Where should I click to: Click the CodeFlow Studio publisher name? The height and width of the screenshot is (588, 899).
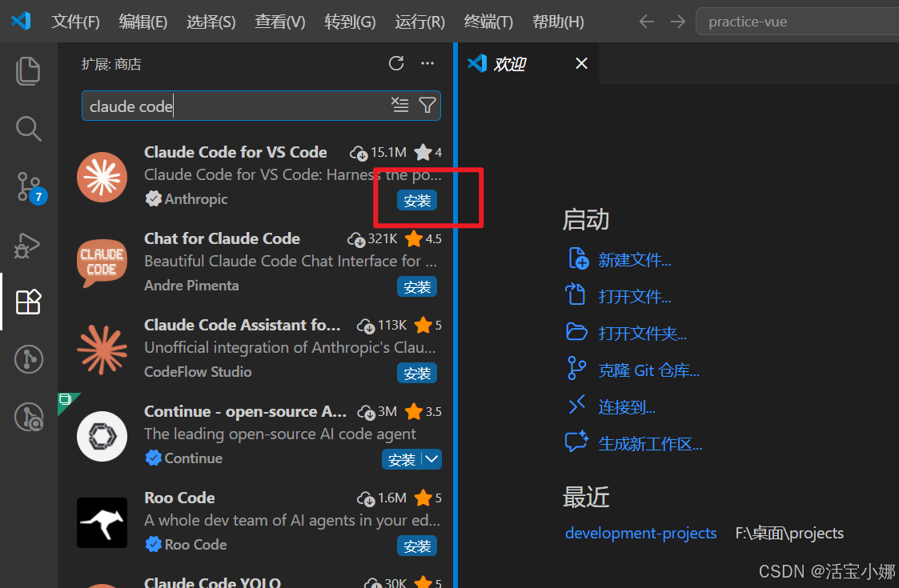click(x=198, y=372)
